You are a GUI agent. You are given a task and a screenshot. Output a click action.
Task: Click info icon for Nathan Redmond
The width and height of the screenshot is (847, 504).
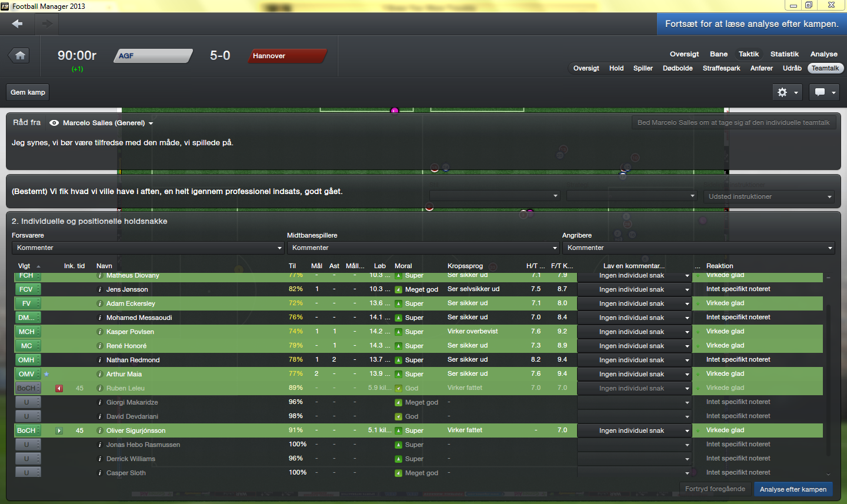100,360
